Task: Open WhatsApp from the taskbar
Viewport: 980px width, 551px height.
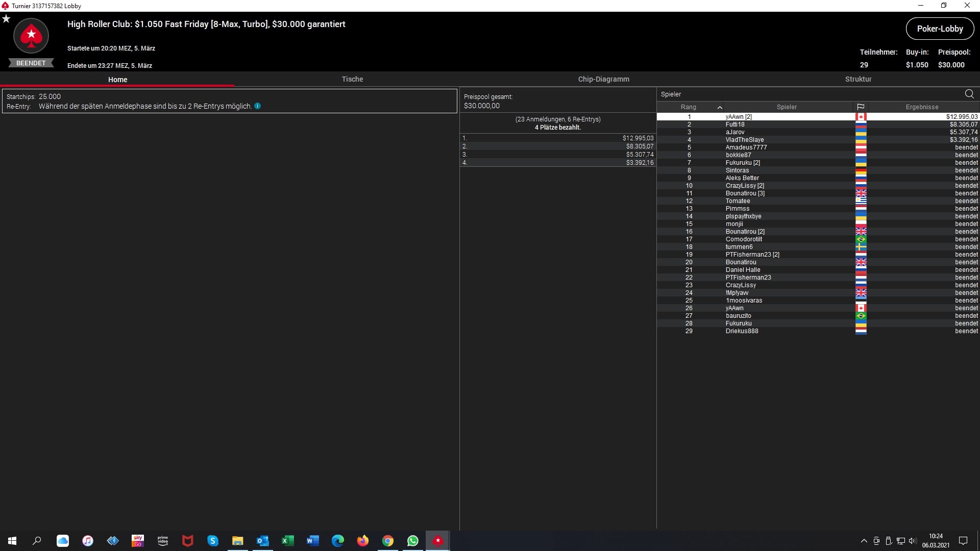Action: [x=412, y=541]
